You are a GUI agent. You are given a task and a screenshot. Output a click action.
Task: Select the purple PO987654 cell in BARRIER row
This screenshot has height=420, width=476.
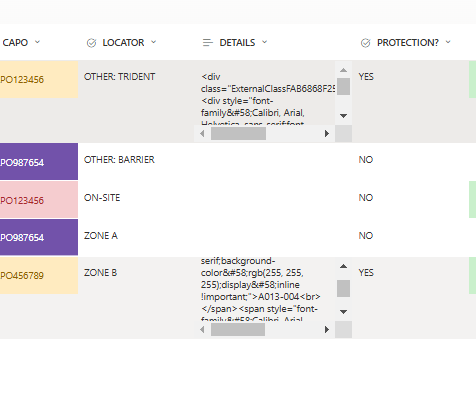[x=39, y=162]
